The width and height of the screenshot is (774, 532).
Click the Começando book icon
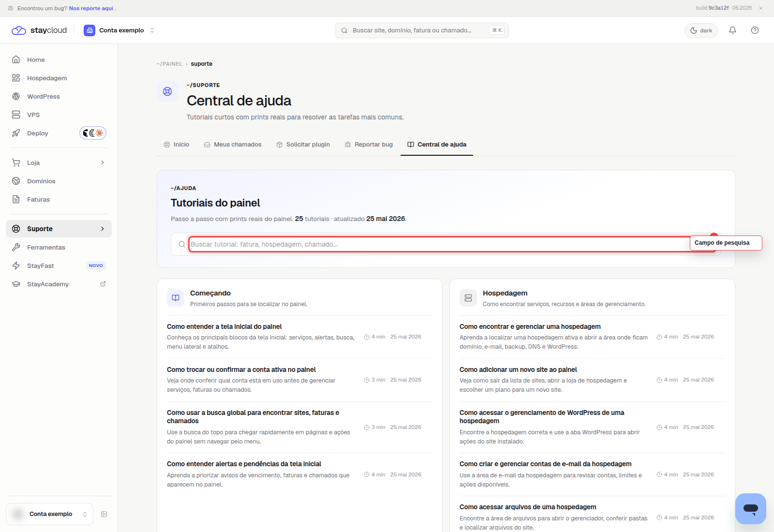176,298
